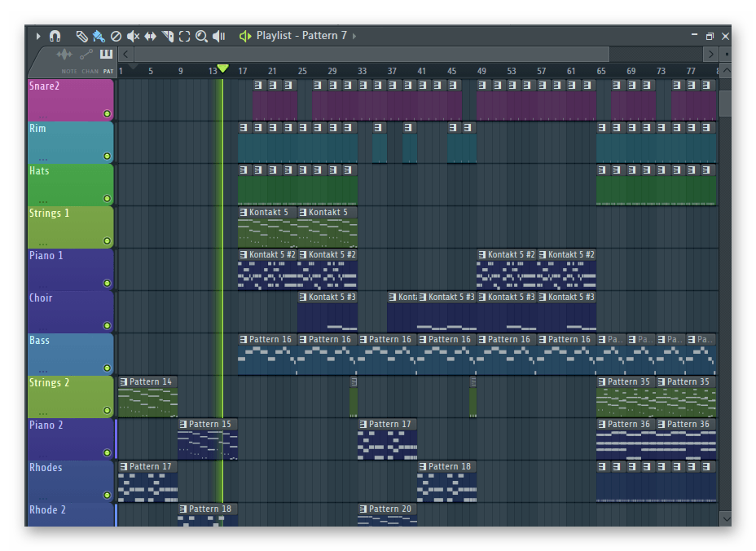Switch to the NOTE waveform tab
The image size is (756, 551).
64,55
